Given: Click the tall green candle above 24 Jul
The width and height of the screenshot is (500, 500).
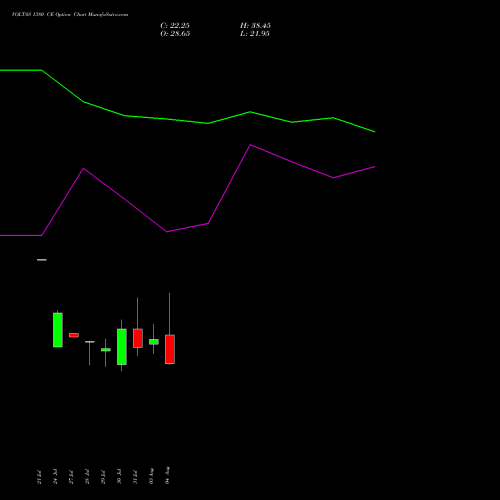Looking at the screenshot, I should click(58, 330).
